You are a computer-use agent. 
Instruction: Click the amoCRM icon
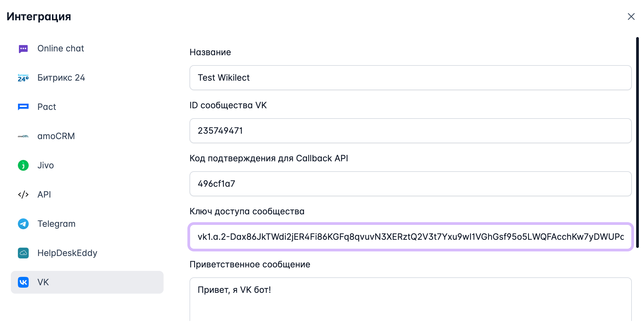23,136
